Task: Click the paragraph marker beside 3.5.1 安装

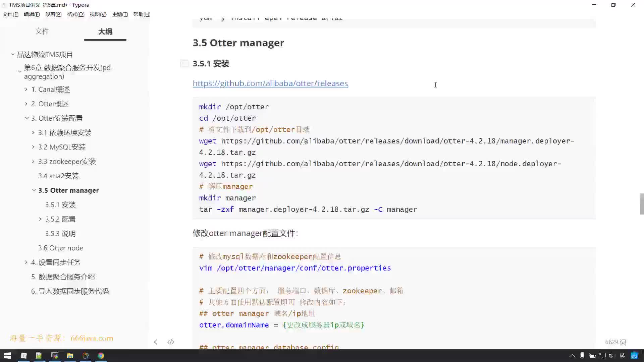Action: pos(184,63)
